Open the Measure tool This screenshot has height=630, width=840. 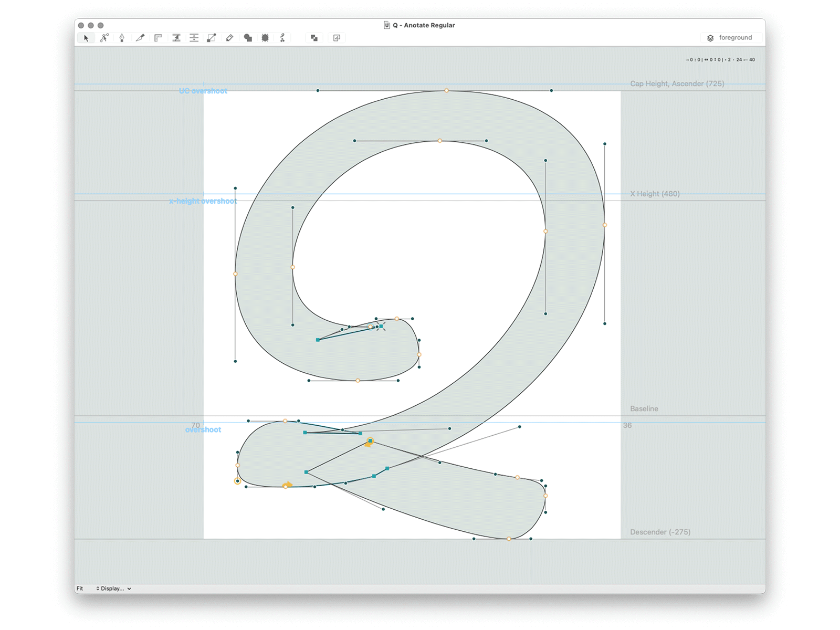[x=158, y=37]
